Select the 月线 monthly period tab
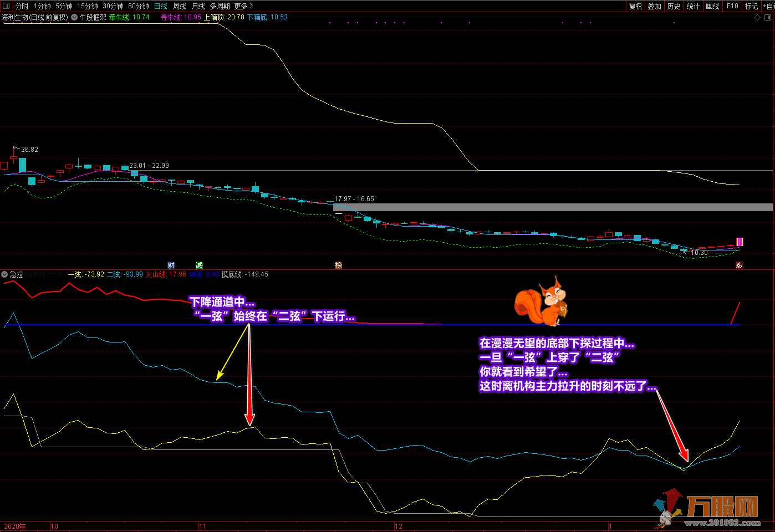This screenshot has height=532, width=775. point(198,6)
